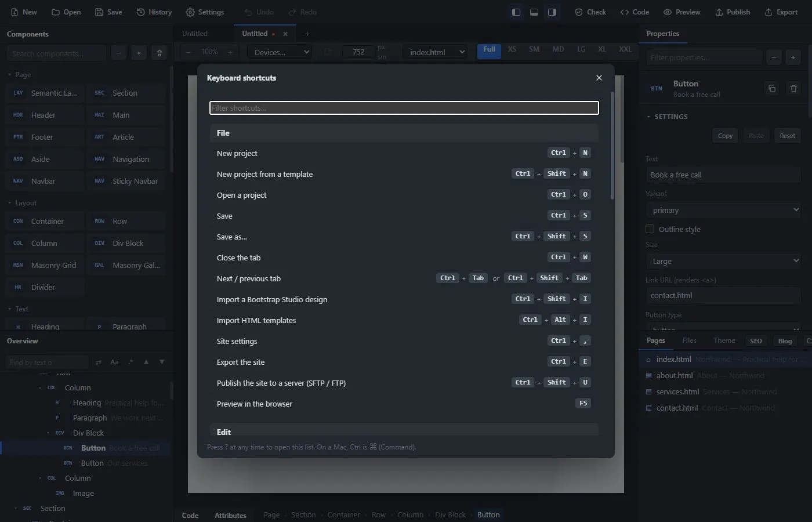Add a new tab with plus icon

pos(307,34)
